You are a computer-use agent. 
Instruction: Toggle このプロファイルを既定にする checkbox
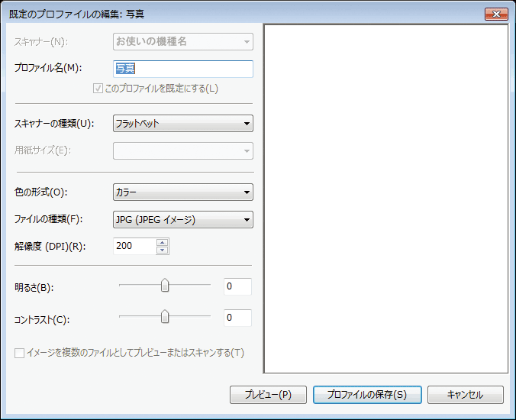(98, 88)
